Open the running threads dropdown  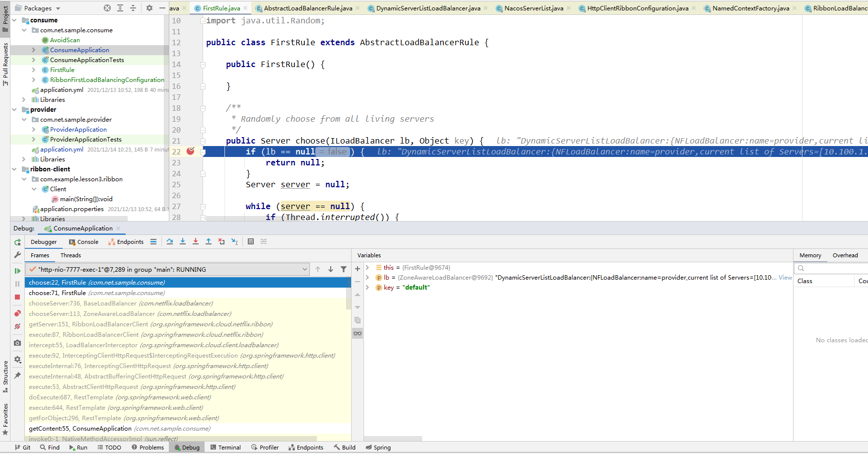tap(305, 269)
